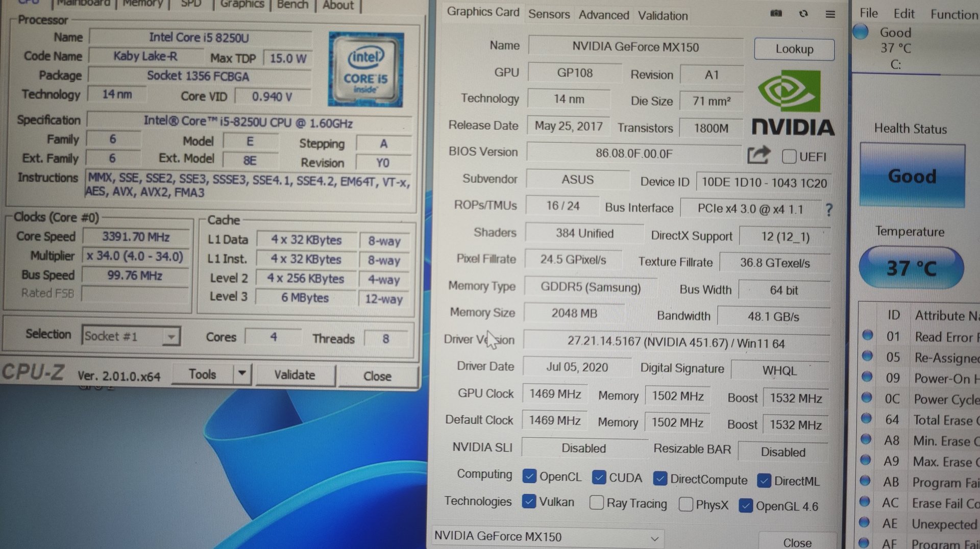Click the Validate button in CPU-Z
This screenshot has height=549, width=980.
[x=295, y=375]
